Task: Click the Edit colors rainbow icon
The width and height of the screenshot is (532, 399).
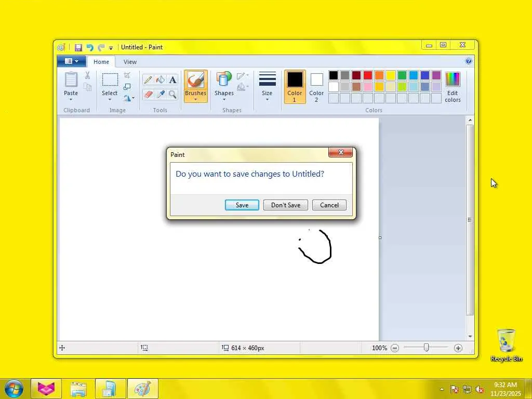Action: (x=453, y=79)
